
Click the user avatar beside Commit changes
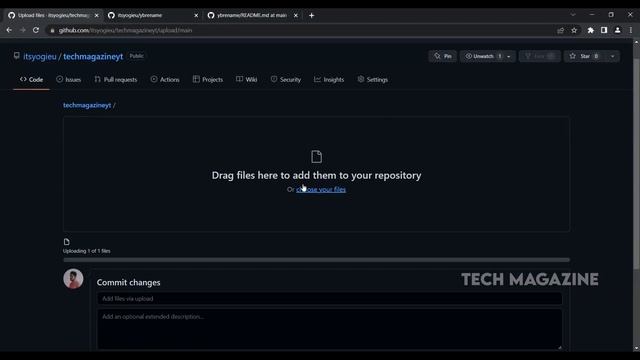(73, 279)
